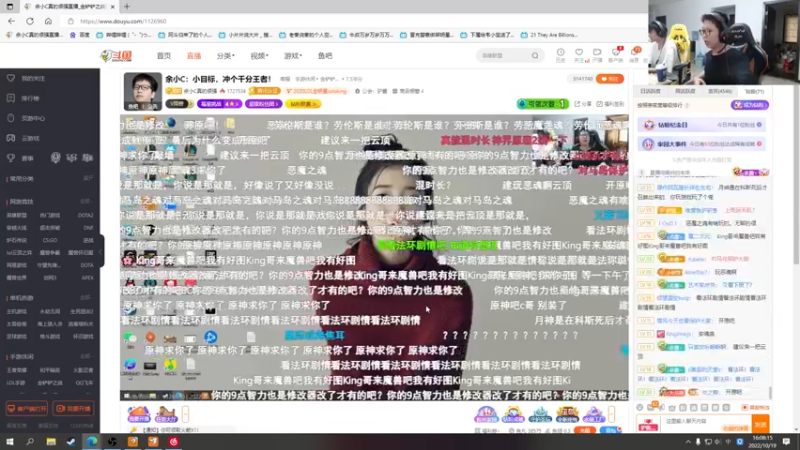This screenshot has width=800, height=450.
Task: Open a new browser tab with plus
Action: [127, 7]
